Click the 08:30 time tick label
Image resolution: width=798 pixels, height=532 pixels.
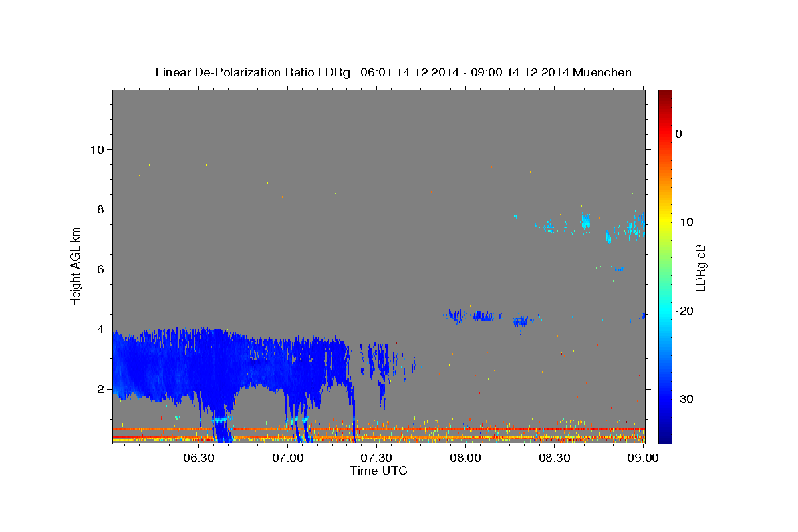(x=555, y=458)
